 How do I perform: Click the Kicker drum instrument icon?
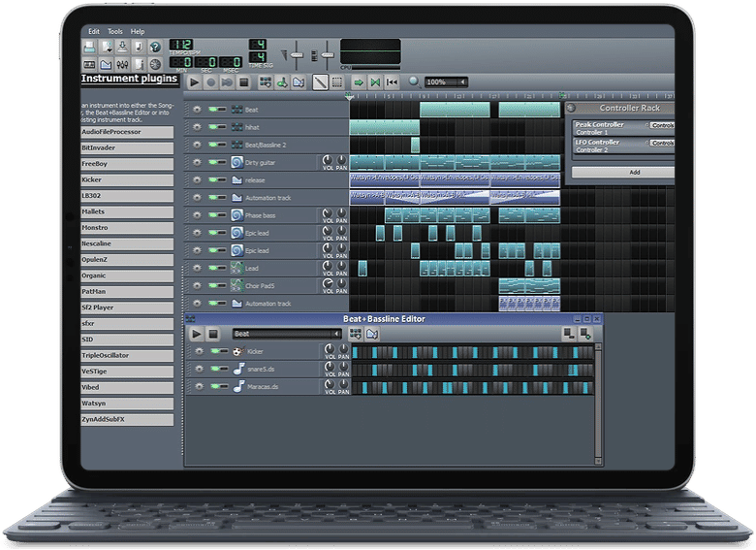pos(238,351)
